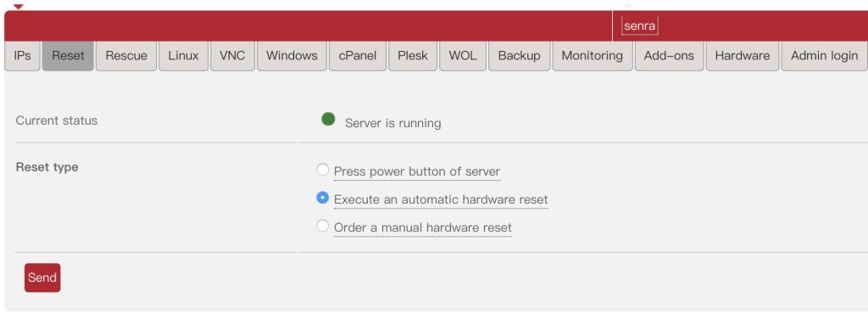Open the Plesk tab
Viewport: 868px width, 330px height.
click(x=413, y=56)
